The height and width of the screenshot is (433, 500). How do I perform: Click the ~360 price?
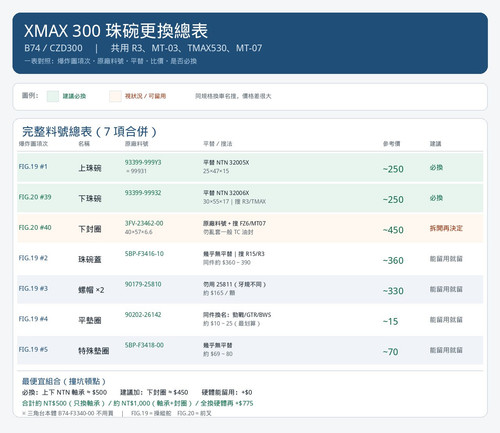tap(393, 260)
